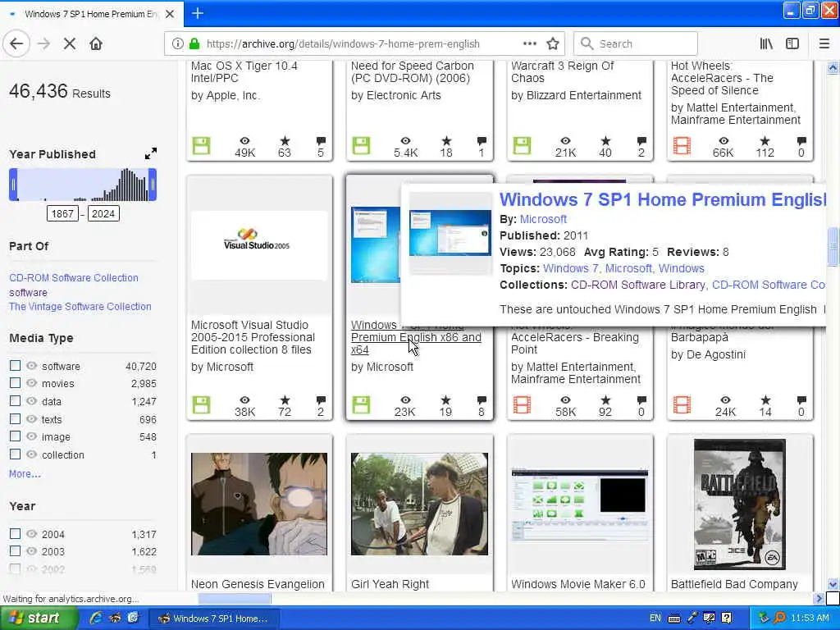
Task: Click the address bar URL
Action: click(x=343, y=44)
